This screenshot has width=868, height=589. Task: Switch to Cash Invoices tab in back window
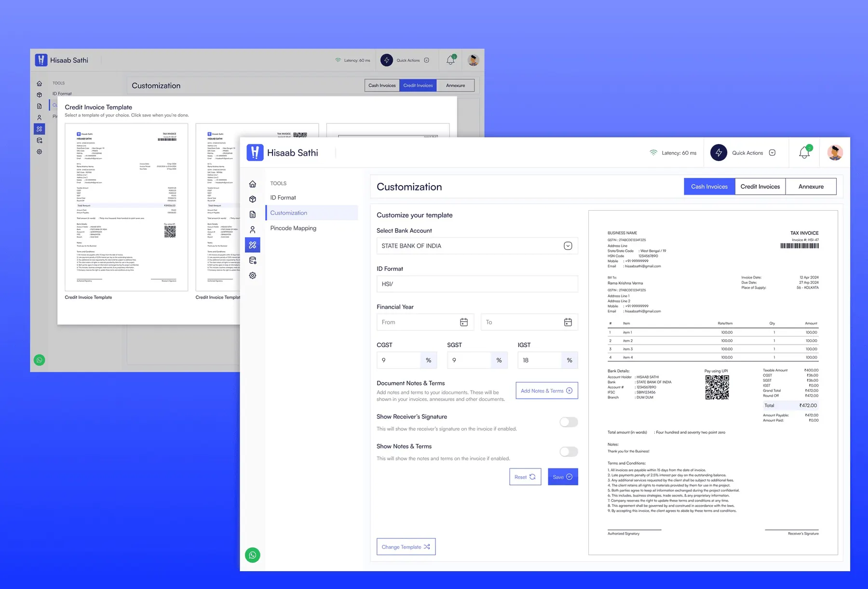click(x=382, y=85)
